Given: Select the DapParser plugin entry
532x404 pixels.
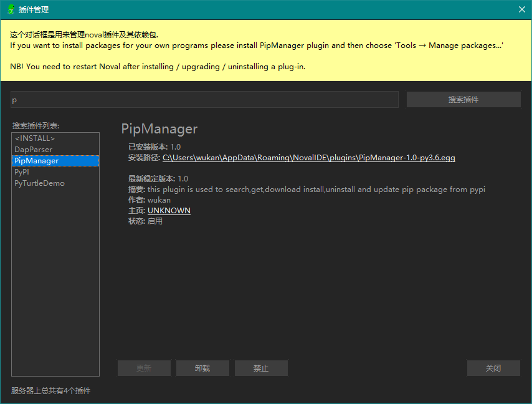Looking at the screenshot, I should (x=34, y=149).
